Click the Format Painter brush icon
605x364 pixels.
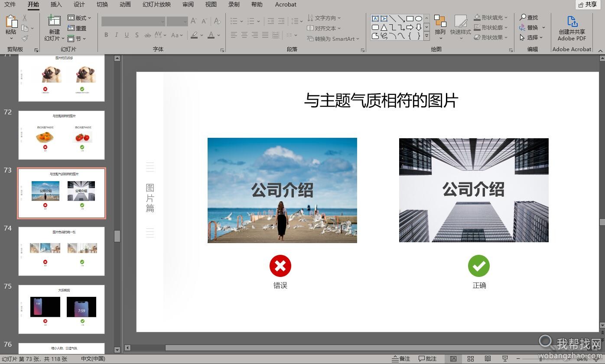coord(25,39)
